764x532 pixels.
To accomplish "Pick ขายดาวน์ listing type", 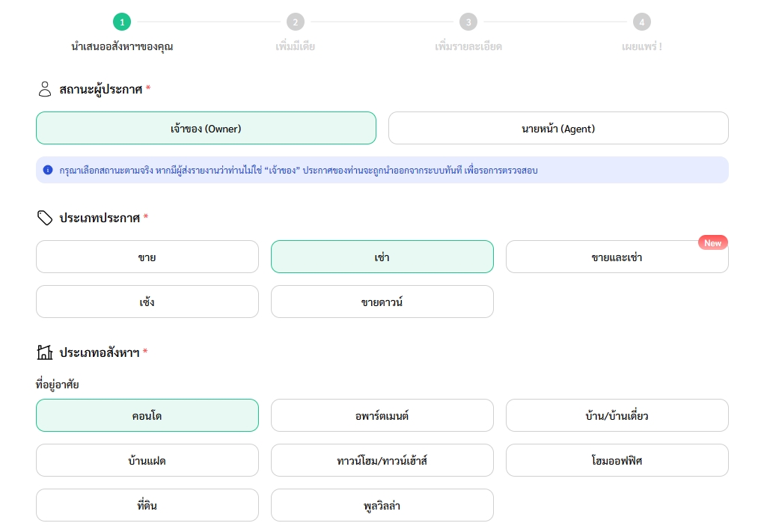I will coord(382,302).
